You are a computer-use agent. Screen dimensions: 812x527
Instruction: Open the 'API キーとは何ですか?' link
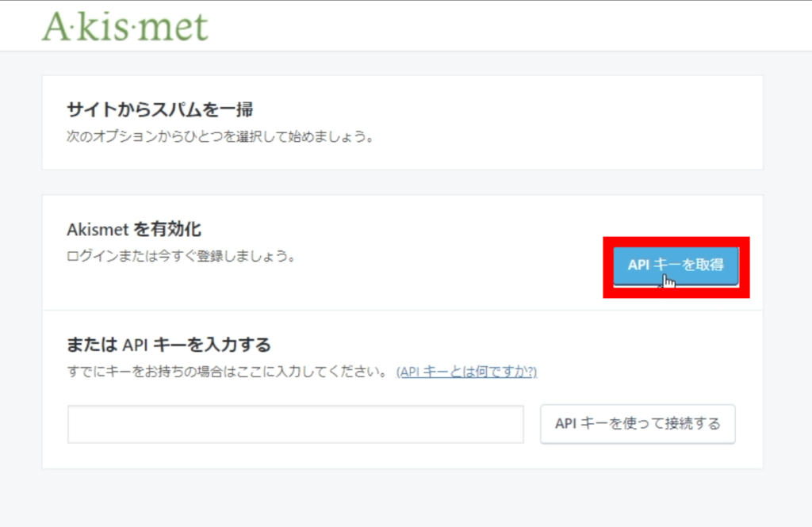coord(466,372)
